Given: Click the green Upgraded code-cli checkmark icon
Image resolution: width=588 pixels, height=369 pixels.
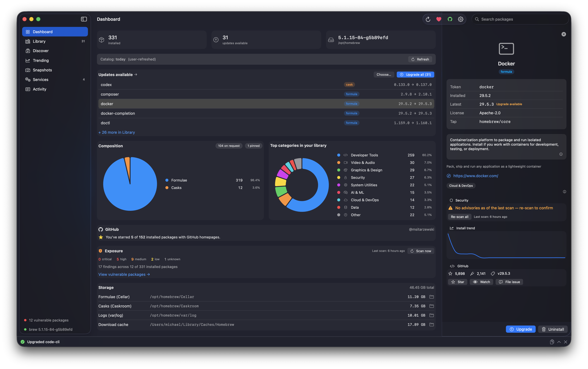Looking at the screenshot, I should tap(23, 342).
